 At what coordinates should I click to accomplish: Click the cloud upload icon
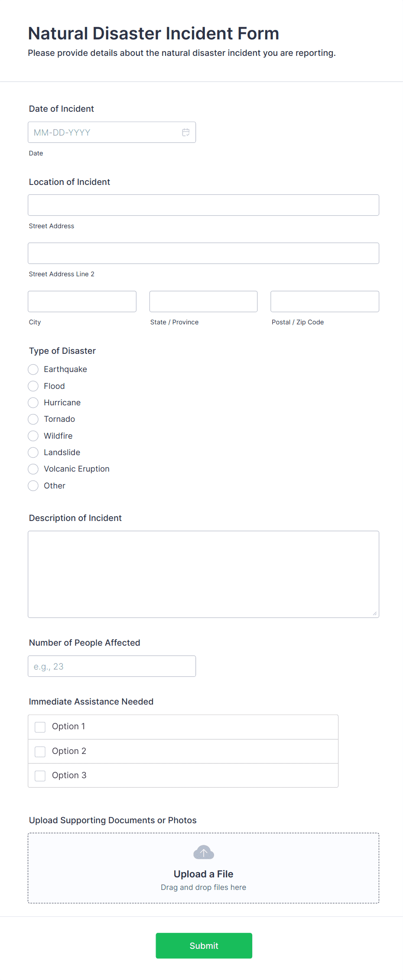pos(203,852)
